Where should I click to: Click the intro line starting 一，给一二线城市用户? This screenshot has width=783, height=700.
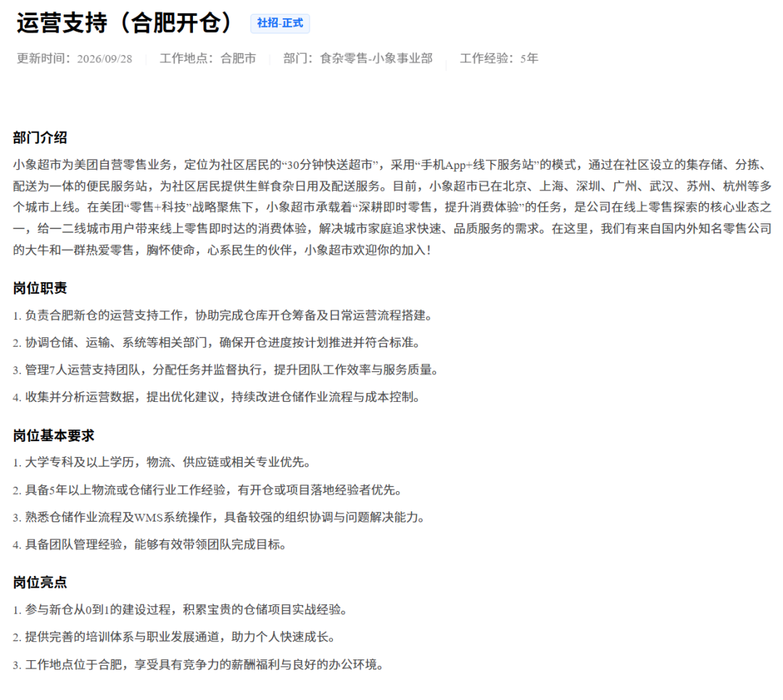(x=392, y=228)
